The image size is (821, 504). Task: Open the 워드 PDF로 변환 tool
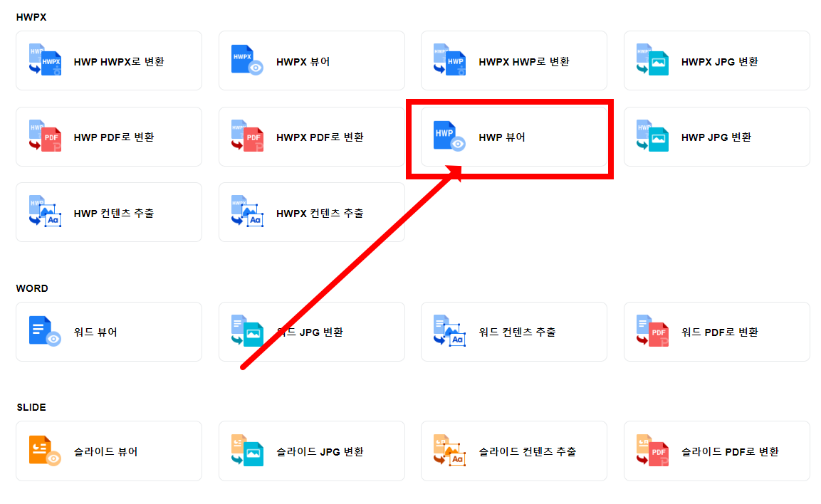[x=716, y=331]
